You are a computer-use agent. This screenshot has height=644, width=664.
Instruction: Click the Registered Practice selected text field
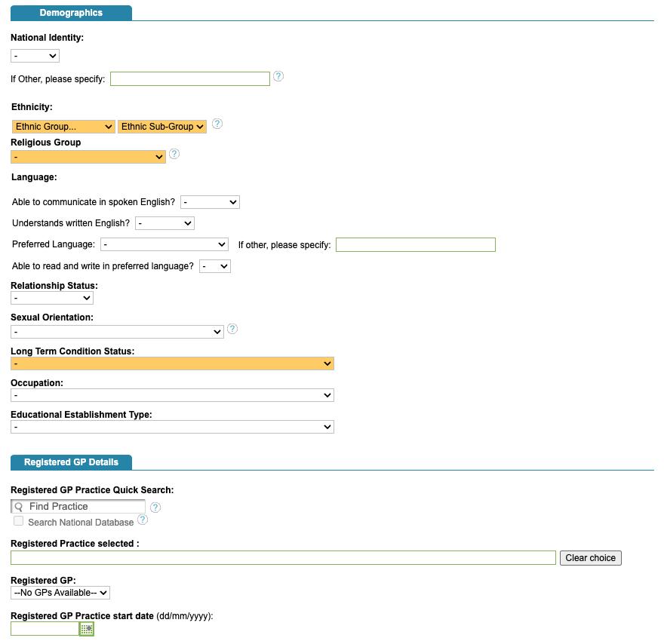[x=283, y=558]
